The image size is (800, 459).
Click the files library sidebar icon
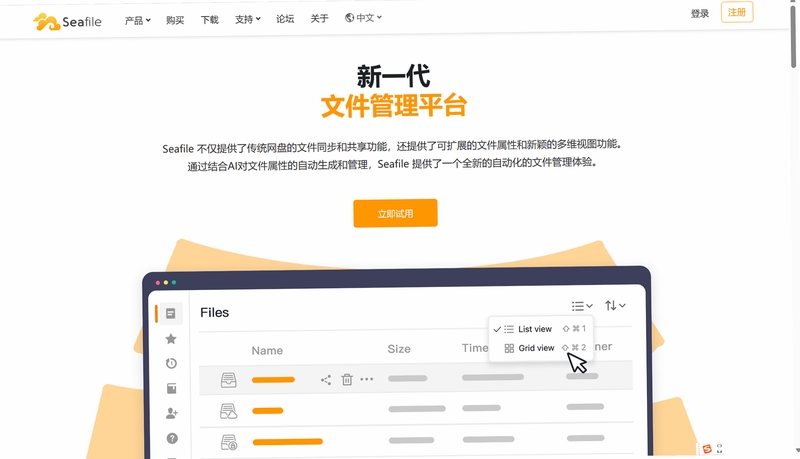(171, 313)
